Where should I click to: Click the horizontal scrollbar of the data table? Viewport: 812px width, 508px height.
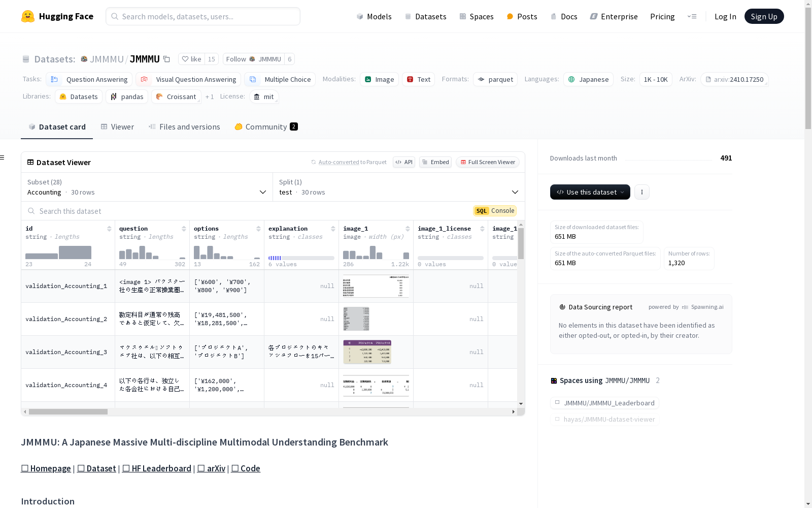pyautogui.click(x=68, y=411)
